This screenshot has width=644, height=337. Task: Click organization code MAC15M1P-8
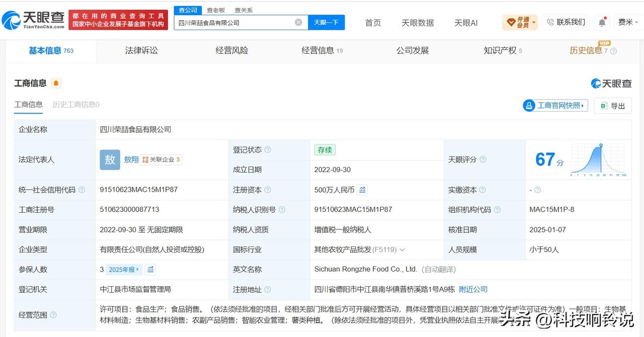pyautogui.click(x=552, y=209)
